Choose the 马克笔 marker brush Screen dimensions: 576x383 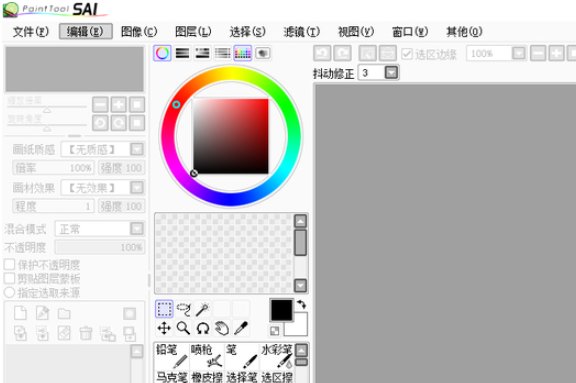(x=172, y=377)
